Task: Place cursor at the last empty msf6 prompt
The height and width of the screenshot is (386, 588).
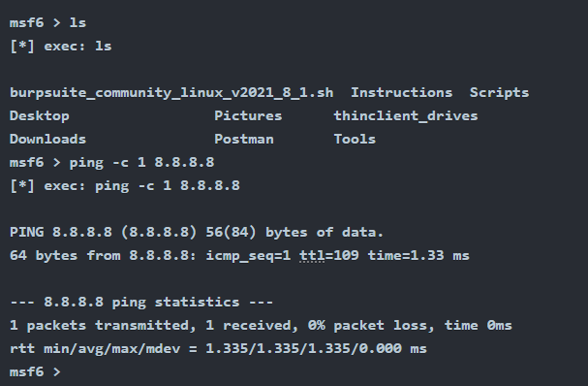Action: [x=35, y=371]
